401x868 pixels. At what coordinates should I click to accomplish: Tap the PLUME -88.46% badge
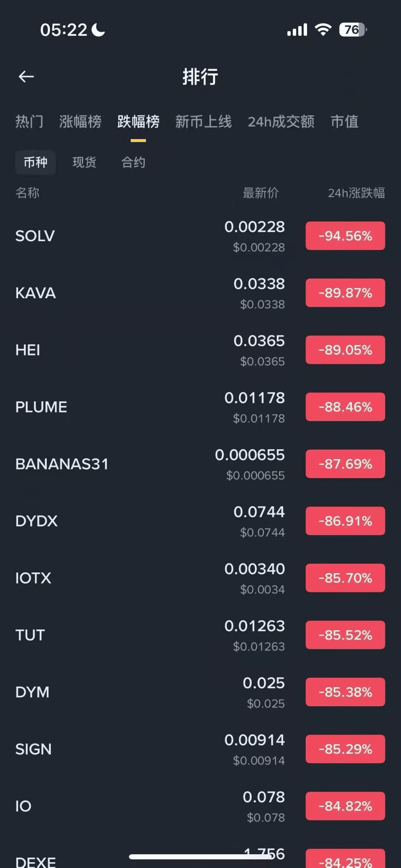pos(345,407)
